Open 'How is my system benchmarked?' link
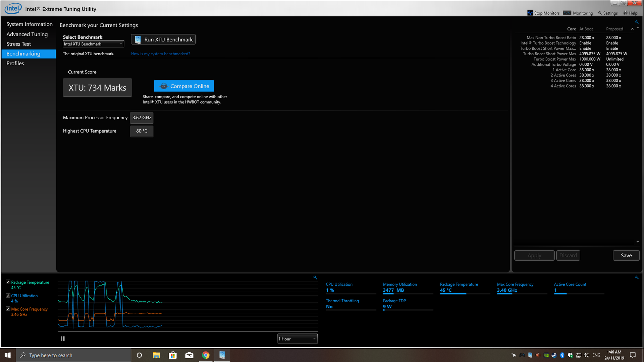This screenshot has height=362, width=644. coord(160,54)
